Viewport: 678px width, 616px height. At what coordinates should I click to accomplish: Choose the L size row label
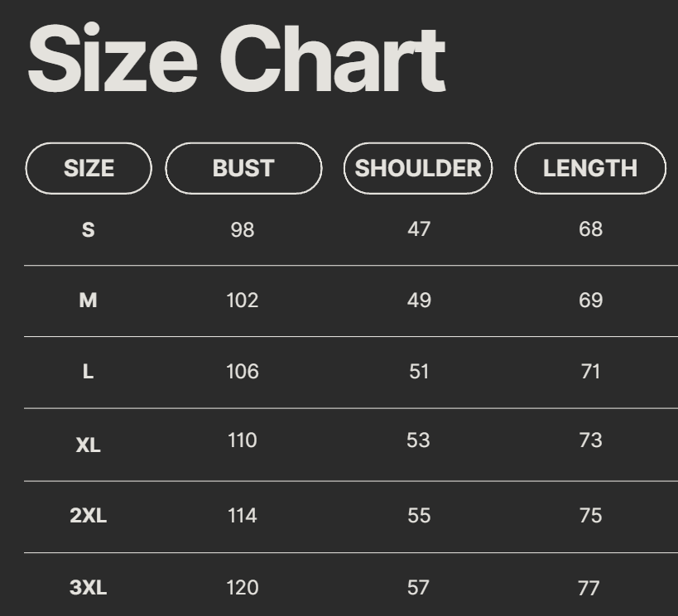tap(89, 372)
